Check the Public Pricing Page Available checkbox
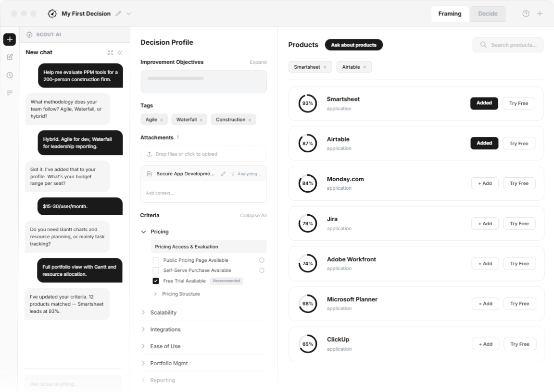Viewport: 554px width, 392px height. (156, 260)
